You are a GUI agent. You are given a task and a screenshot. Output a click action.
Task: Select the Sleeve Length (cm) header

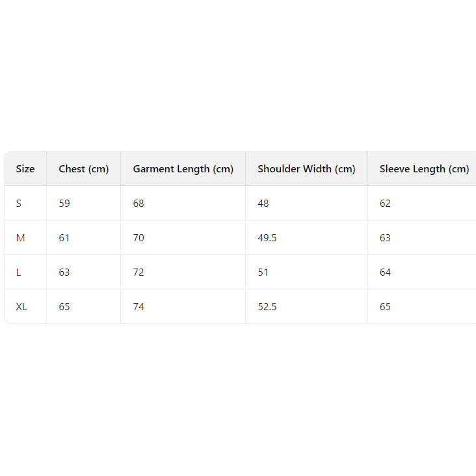[424, 169]
